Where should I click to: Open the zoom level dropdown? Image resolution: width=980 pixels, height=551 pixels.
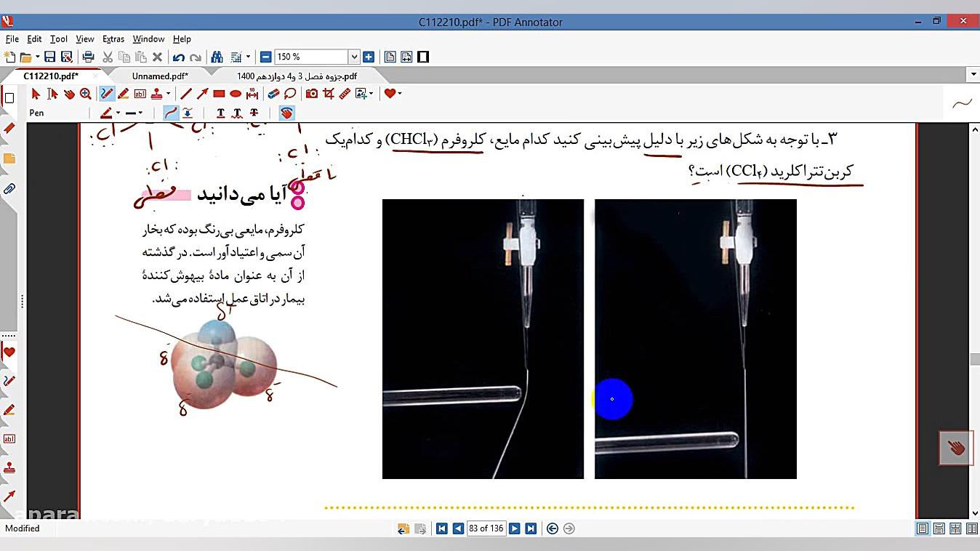pos(354,57)
